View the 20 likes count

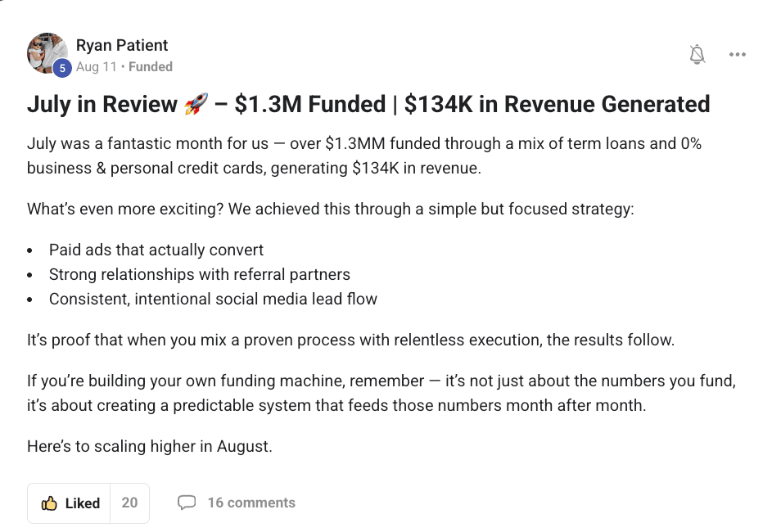pos(129,503)
